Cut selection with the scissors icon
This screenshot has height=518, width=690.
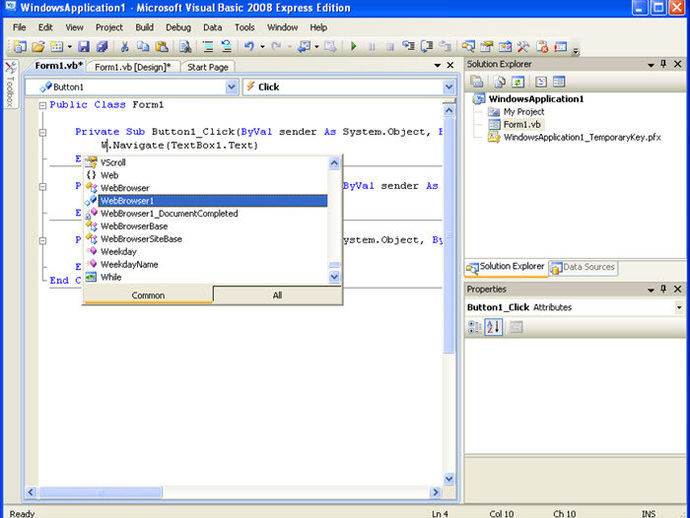tap(125, 46)
